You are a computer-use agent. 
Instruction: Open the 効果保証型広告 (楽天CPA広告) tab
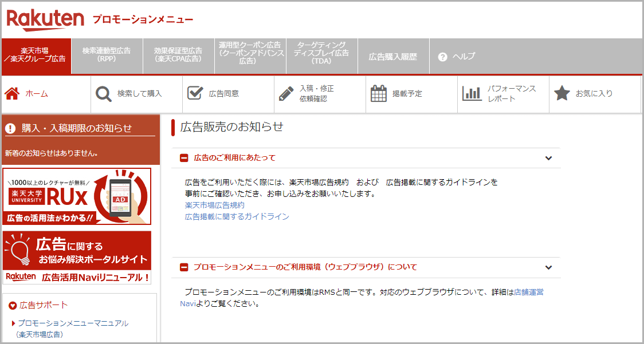(178, 56)
